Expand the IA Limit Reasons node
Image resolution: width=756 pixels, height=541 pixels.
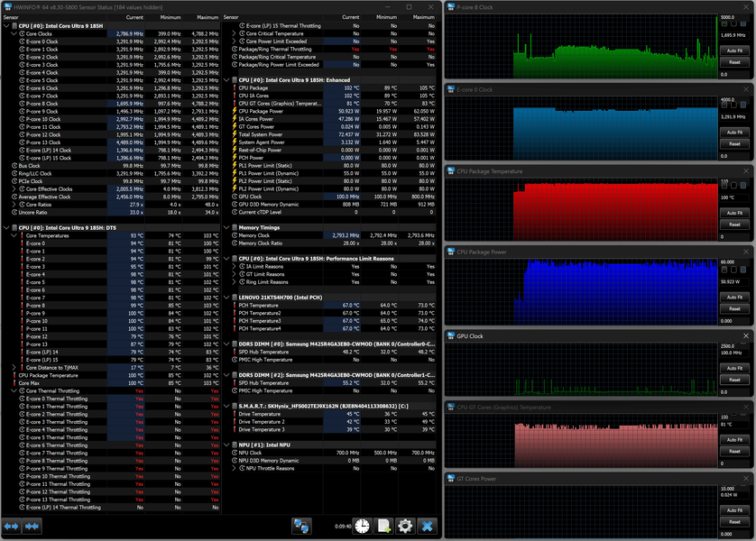(235, 266)
